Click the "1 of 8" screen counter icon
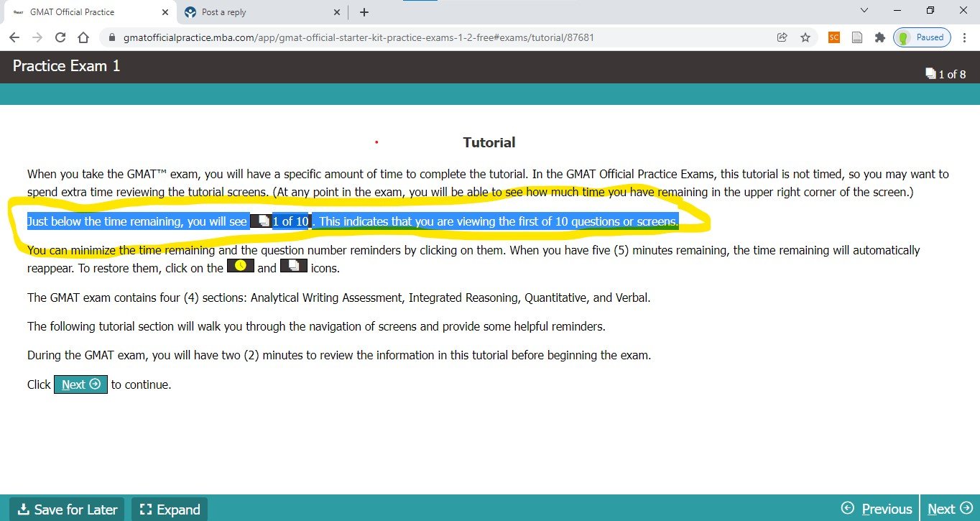The height and width of the screenshot is (521, 980). (x=932, y=74)
